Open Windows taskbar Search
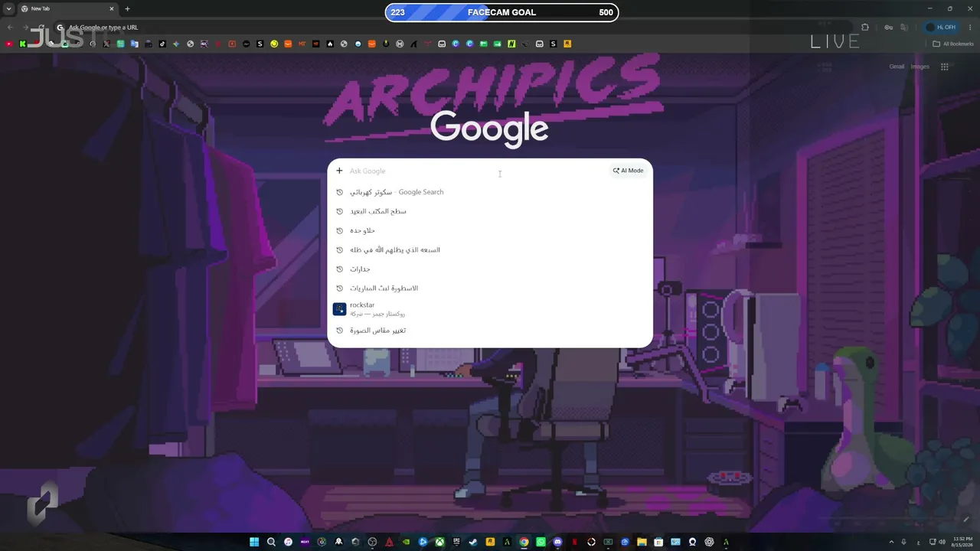 click(x=271, y=542)
